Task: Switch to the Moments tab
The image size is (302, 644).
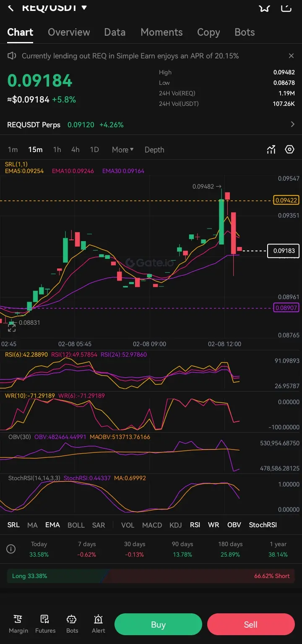Action: pos(161,32)
